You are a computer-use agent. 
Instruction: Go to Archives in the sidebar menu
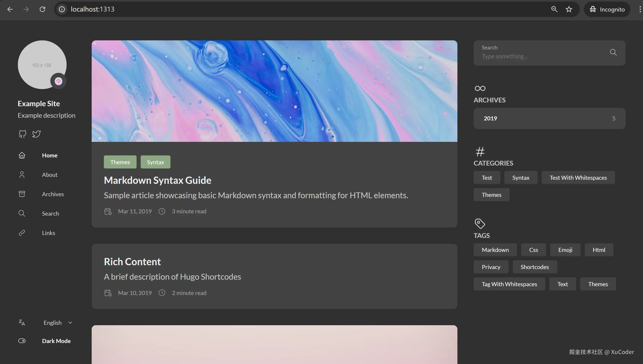[x=53, y=194]
